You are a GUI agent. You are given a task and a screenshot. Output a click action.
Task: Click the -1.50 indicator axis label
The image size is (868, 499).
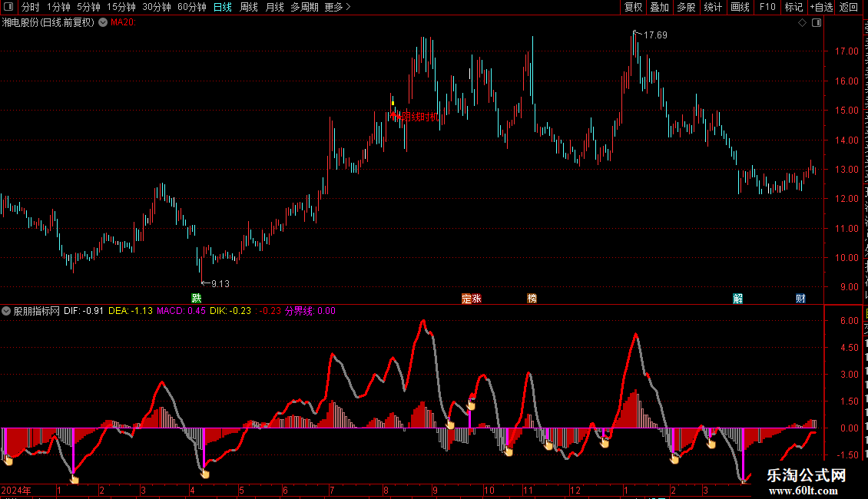(847, 454)
